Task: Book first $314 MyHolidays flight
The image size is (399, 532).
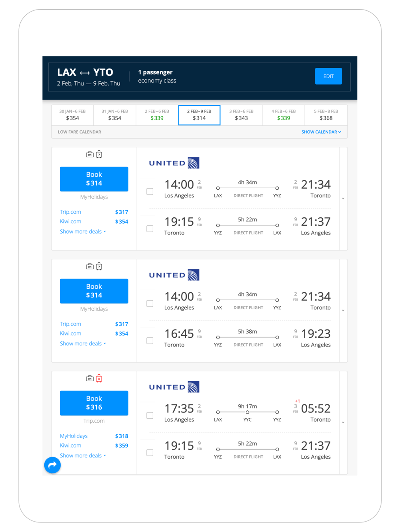Action: tap(94, 179)
